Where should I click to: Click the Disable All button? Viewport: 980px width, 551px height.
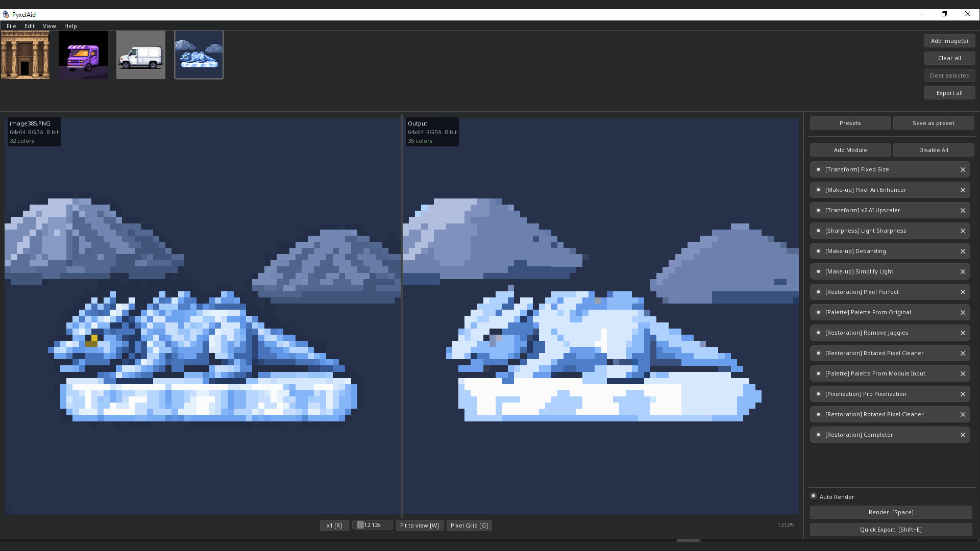pos(934,150)
